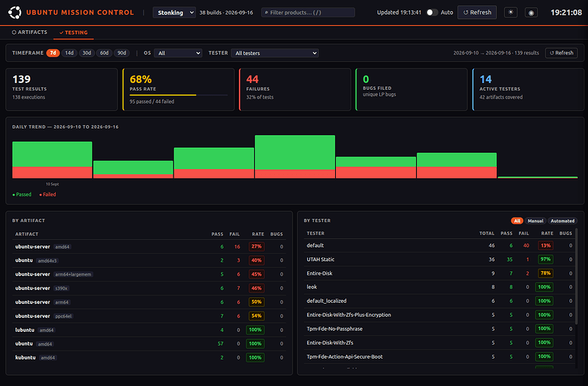The image size is (588, 386).
Task: Select the default_localized tester row
Action: pyautogui.click(x=439, y=301)
